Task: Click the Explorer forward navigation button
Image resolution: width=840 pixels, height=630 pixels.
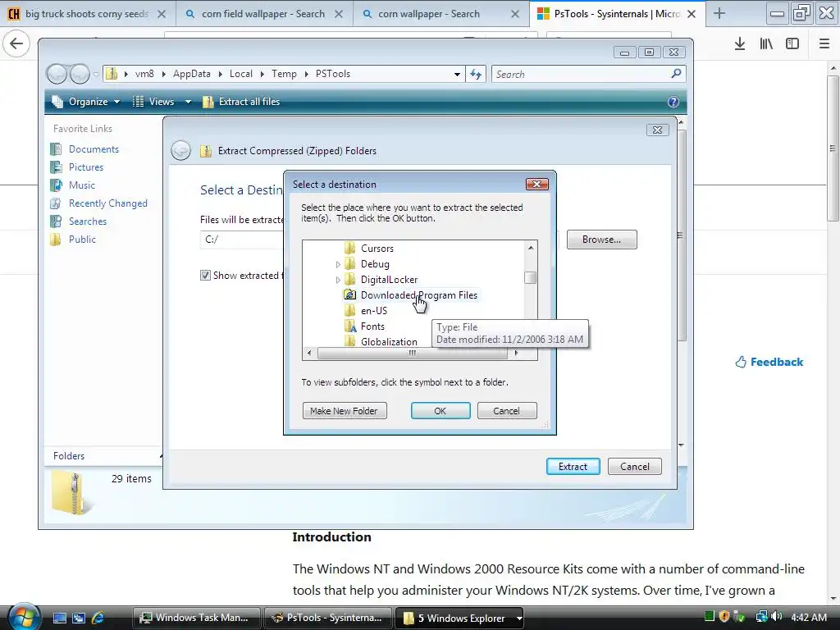Action: pos(80,74)
